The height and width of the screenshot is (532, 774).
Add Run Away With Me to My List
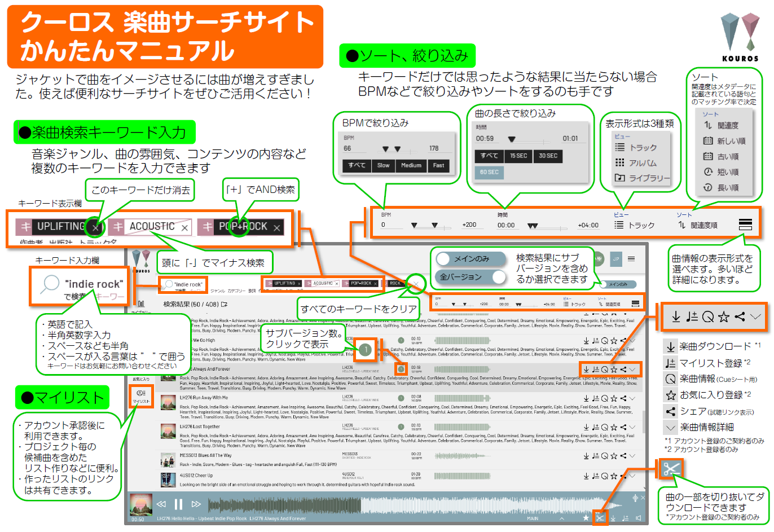tap(595, 398)
